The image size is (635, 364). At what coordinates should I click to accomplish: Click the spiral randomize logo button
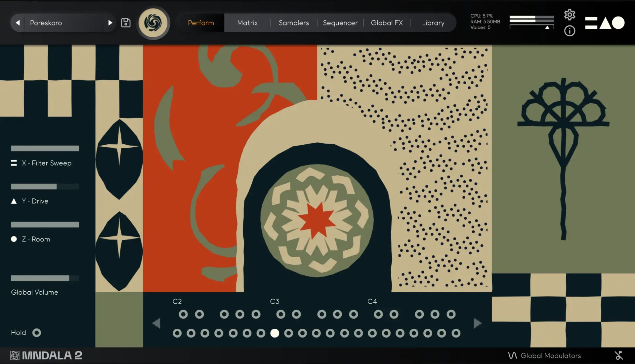click(153, 23)
